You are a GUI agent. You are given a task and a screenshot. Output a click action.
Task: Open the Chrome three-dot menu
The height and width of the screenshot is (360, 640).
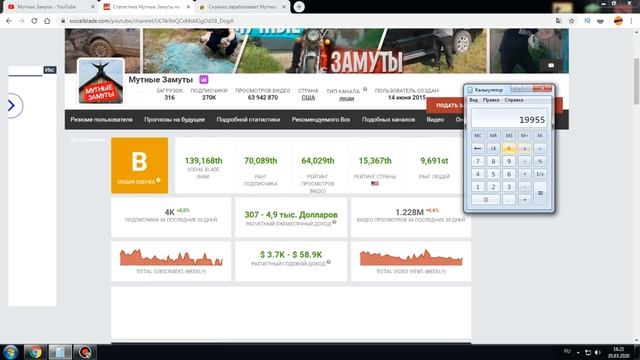pyautogui.click(x=631, y=21)
